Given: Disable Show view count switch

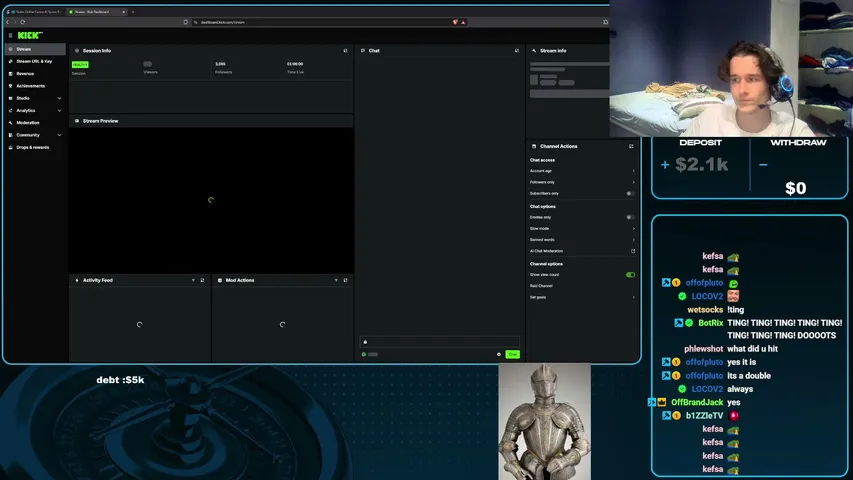Looking at the screenshot, I should click(630, 275).
